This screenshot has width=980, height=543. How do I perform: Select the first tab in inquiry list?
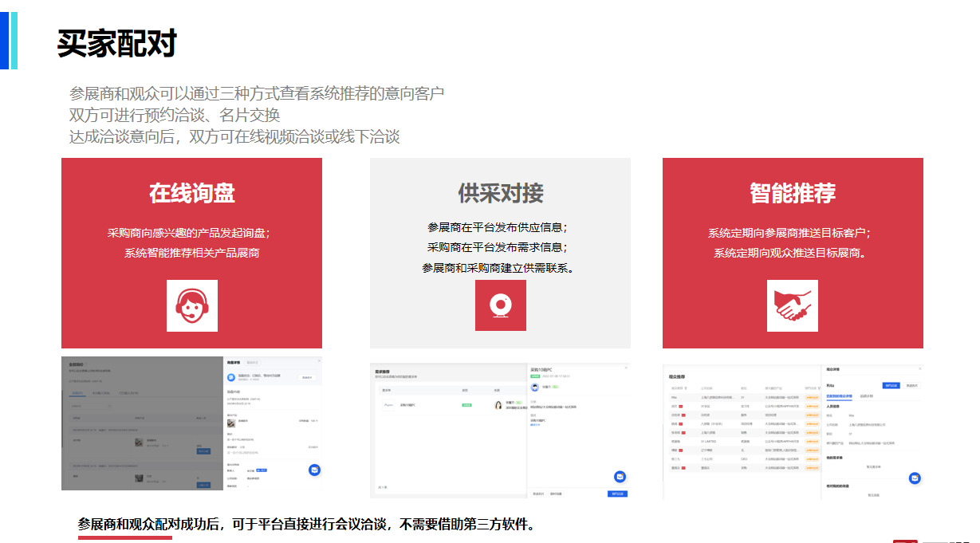[x=78, y=393]
